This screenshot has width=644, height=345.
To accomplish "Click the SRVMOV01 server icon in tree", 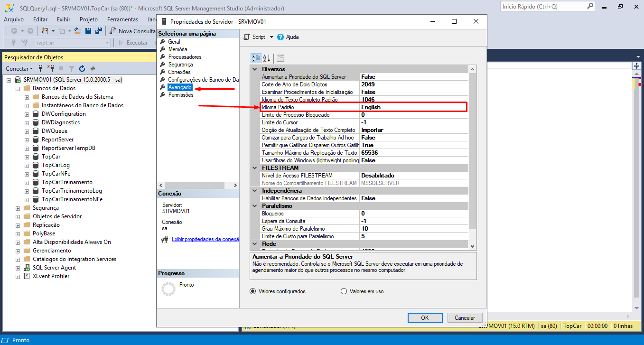I will coord(18,80).
